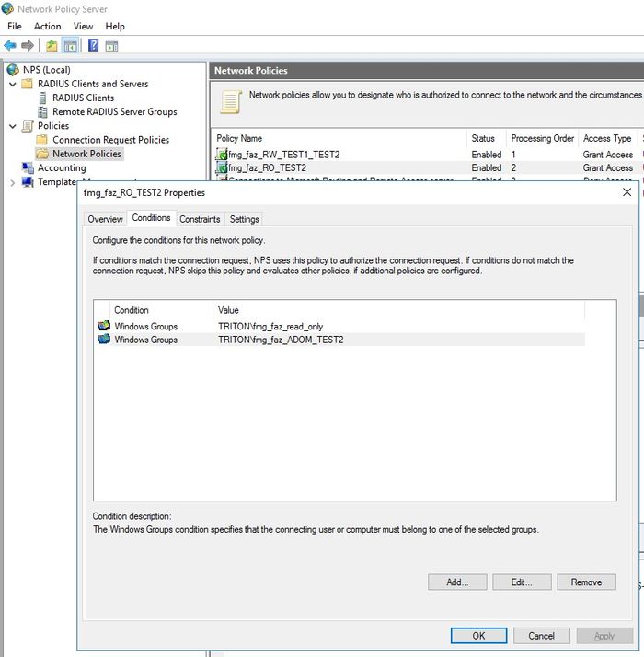Screen dimensions: 644x657
Task: Sort by the Processing Order column header
Action: click(542, 138)
